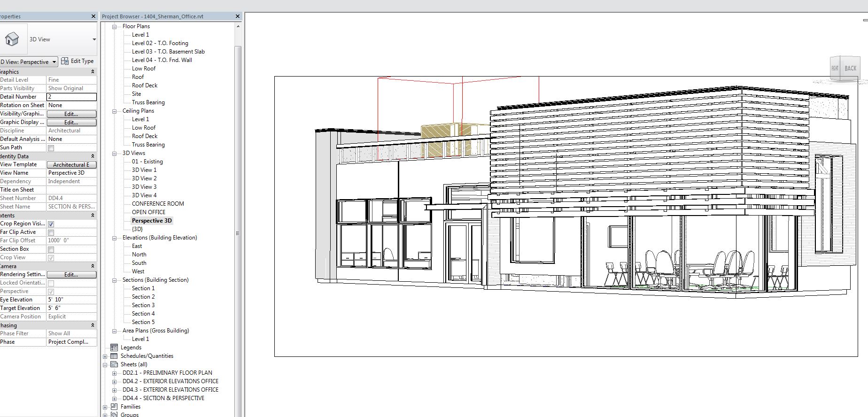This screenshot has height=417, width=868.
Task: Click the BACK face of the ViewCube
Action: [x=851, y=69]
